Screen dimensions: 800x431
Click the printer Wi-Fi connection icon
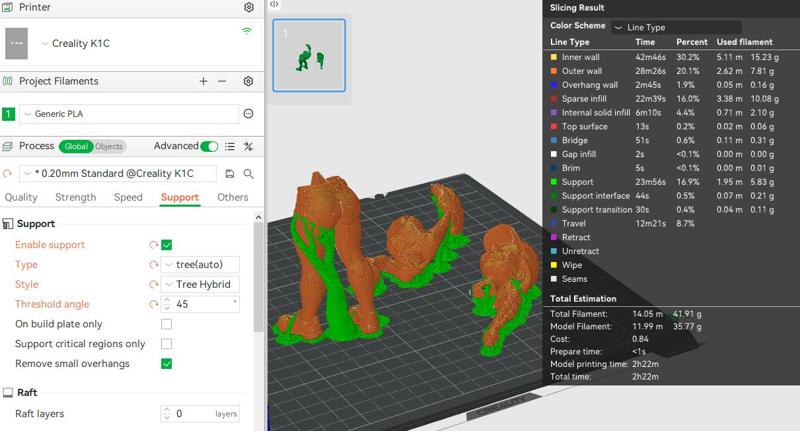pos(247,31)
